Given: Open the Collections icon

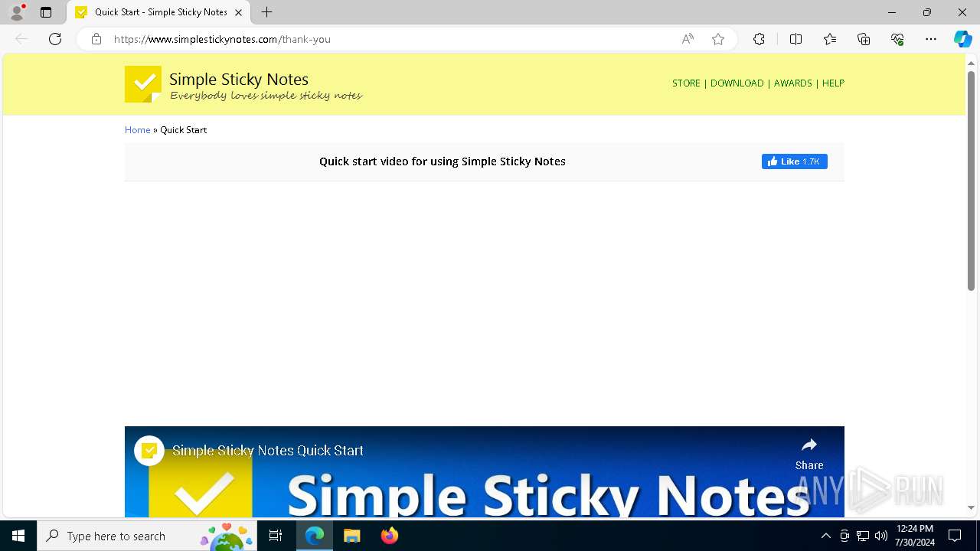Looking at the screenshot, I should (x=864, y=39).
